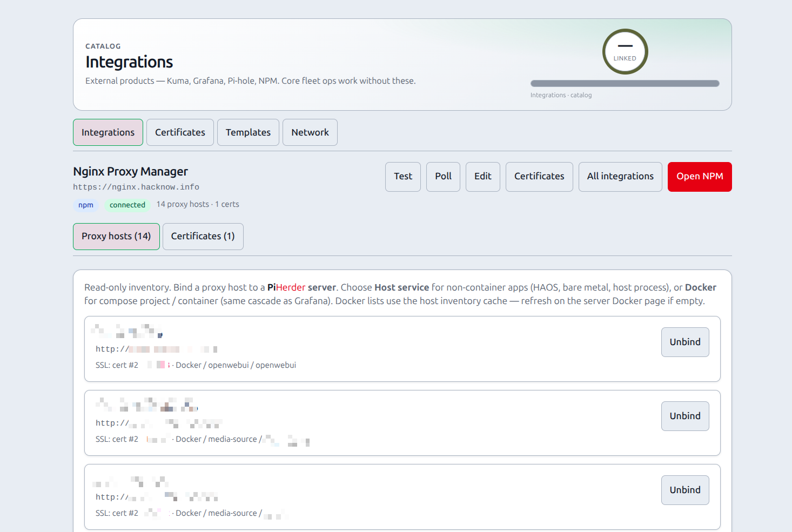Click the LINKED status circle icon
Screen dimensions: 792x532
pyautogui.click(x=625, y=51)
